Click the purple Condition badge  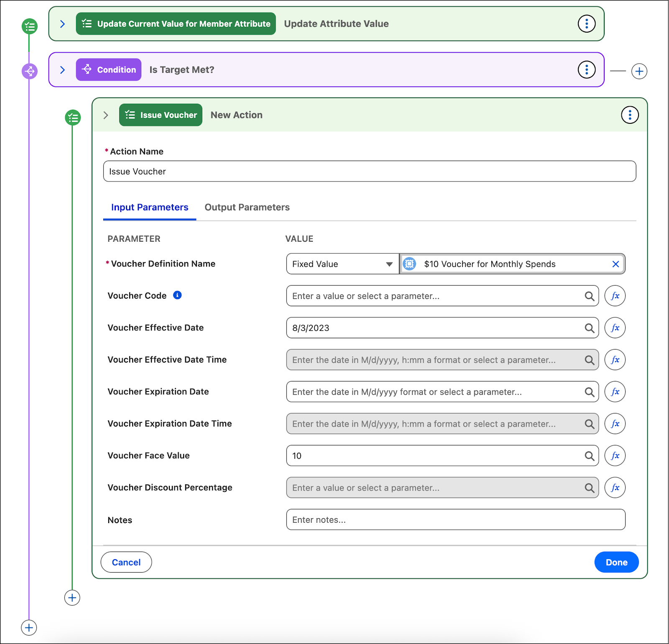coord(109,70)
